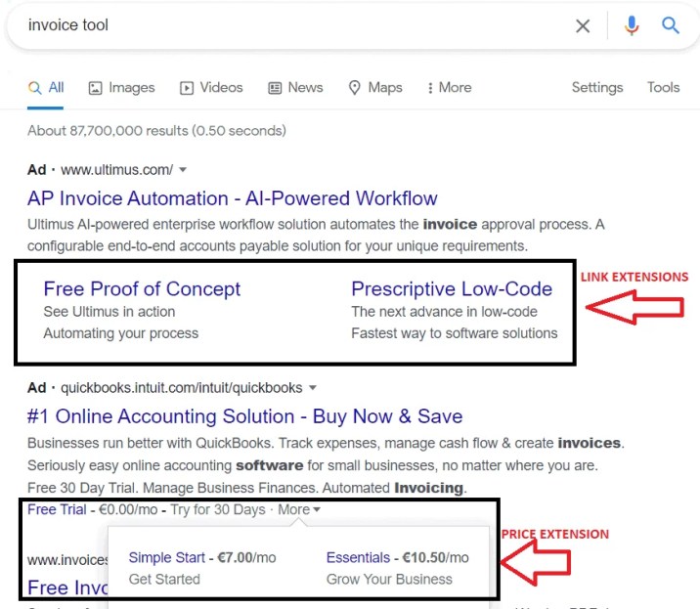Image resolution: width=700 pixels, height=609 pixels.
Task: Open #1 Online Accounting Solution ad link
Action: (x=244, y=416)
